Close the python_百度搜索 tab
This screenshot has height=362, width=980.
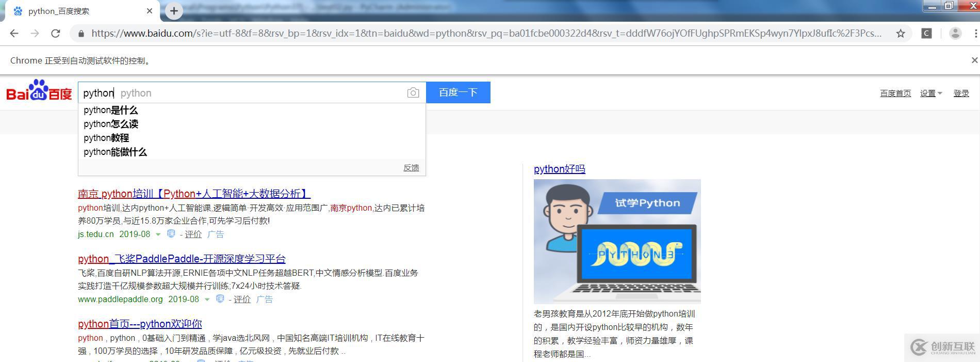point(150,11)
